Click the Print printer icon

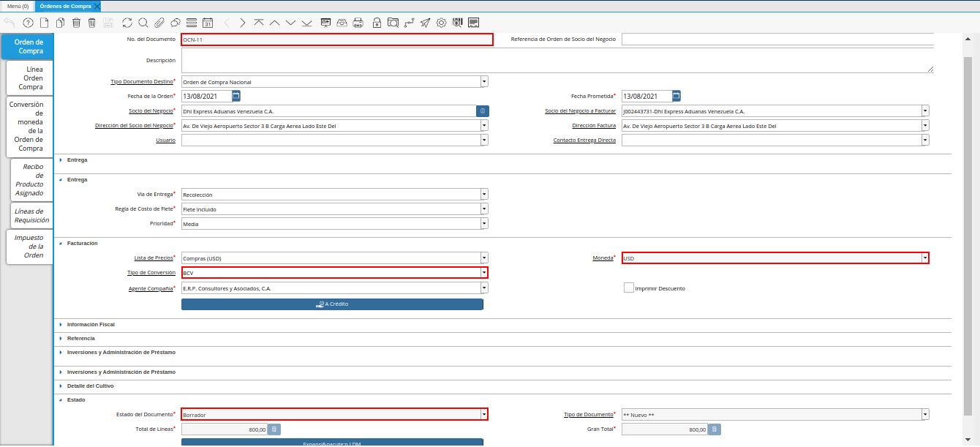click(358, 23)
